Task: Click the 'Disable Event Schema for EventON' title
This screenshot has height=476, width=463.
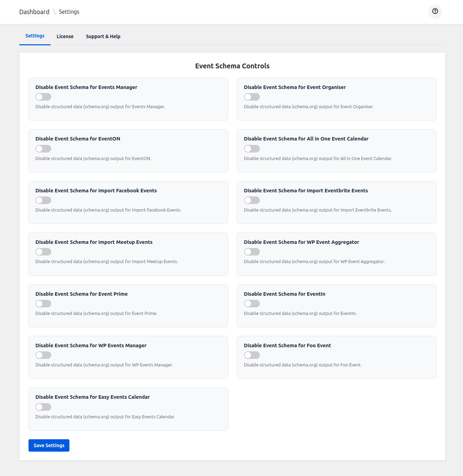Action: coord(78,139)
